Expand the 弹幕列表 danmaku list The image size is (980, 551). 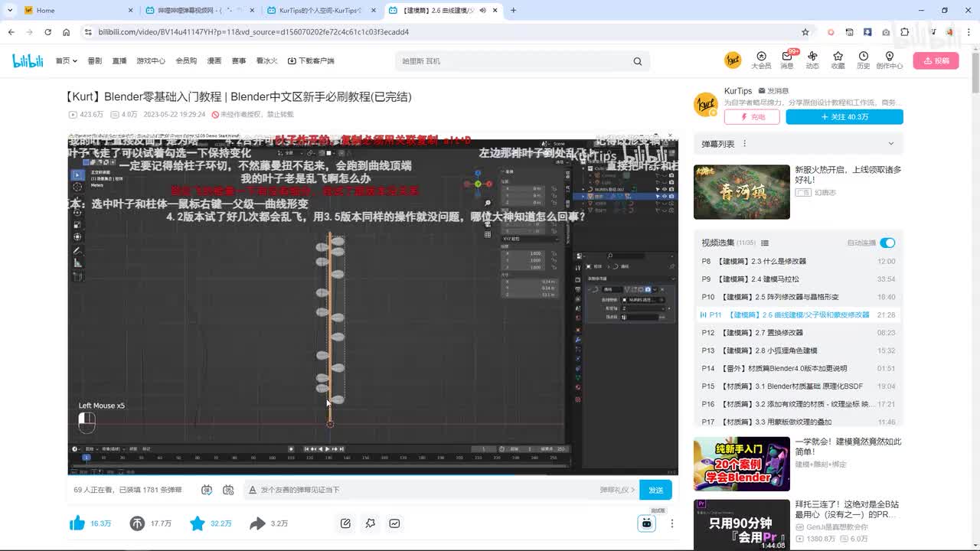pyautogui.click(x=890, y=144)
